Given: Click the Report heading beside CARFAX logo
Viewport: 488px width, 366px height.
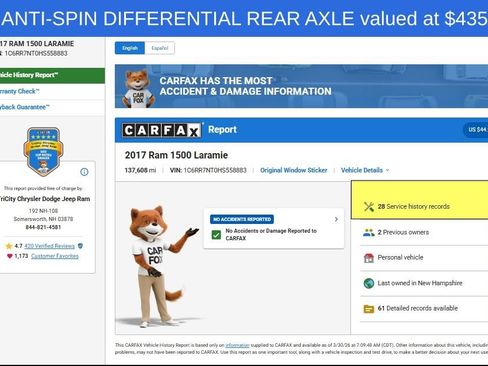Looking at the screenshot, I should pos(222,130).
